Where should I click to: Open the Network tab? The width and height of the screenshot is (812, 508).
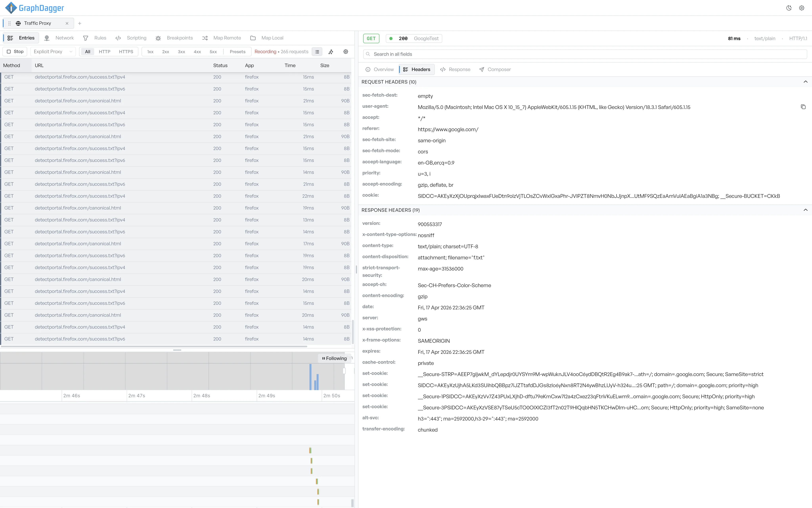[x=59, y=38]
